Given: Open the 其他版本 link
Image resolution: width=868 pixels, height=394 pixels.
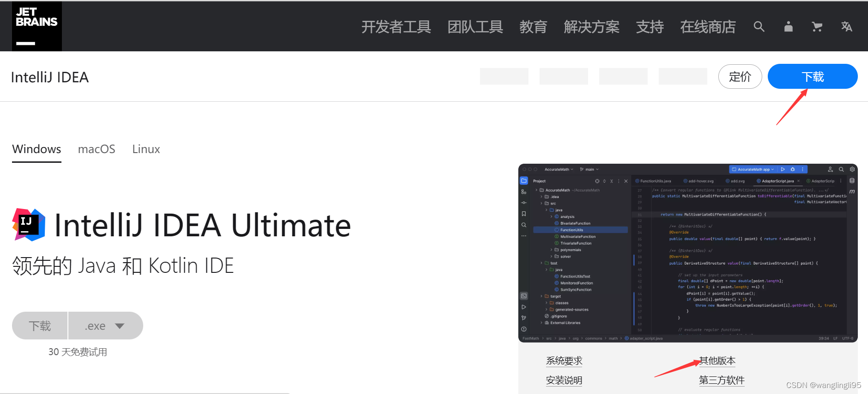Looking at the screenshot, I should (717, 361).
